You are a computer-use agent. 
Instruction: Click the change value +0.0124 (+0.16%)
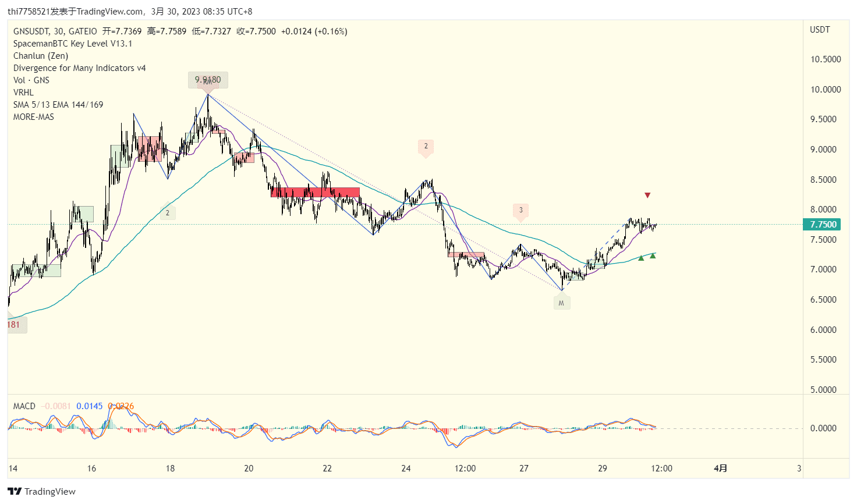[314, 31]
